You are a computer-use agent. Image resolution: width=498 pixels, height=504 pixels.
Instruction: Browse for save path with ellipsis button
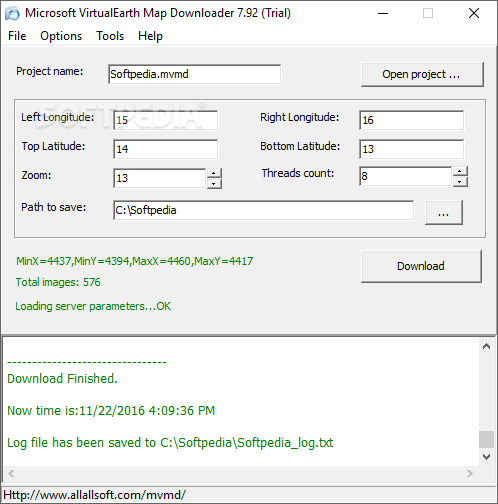click(x=444, y=212)
